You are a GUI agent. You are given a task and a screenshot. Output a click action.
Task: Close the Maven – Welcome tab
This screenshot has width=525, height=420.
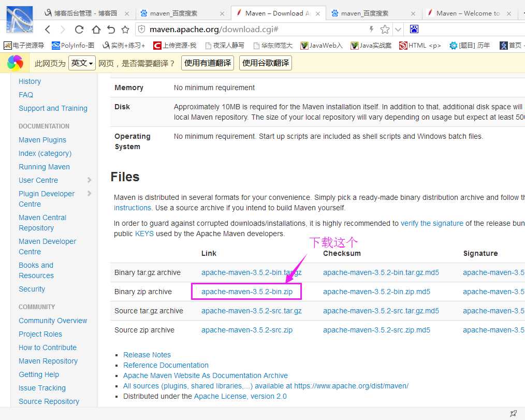(x=508, y=14)
